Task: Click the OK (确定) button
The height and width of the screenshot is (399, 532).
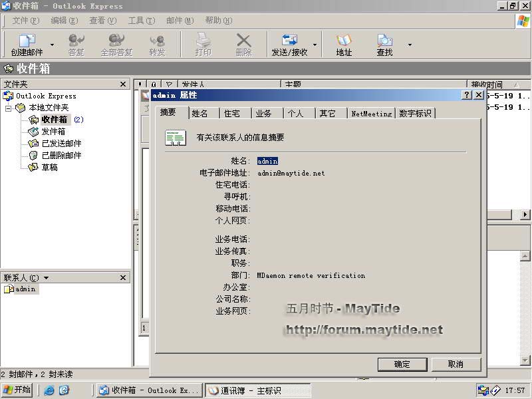Action: coord(402,364)
